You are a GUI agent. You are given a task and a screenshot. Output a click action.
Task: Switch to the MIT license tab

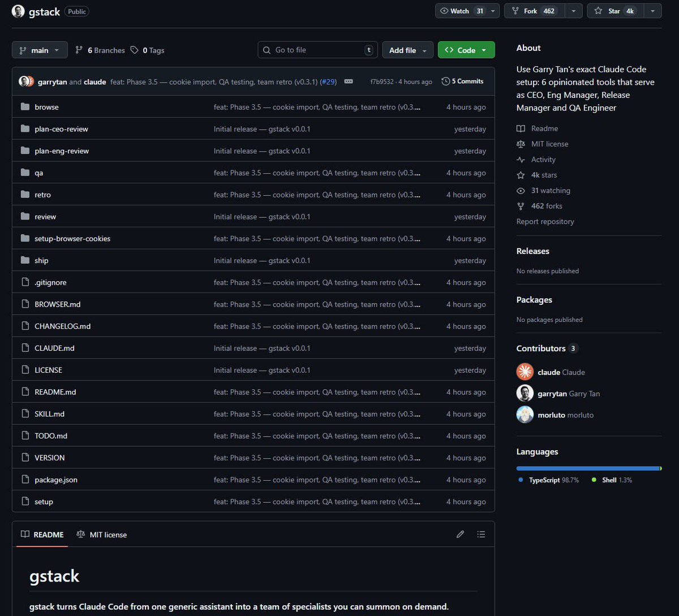pos(102,535)
